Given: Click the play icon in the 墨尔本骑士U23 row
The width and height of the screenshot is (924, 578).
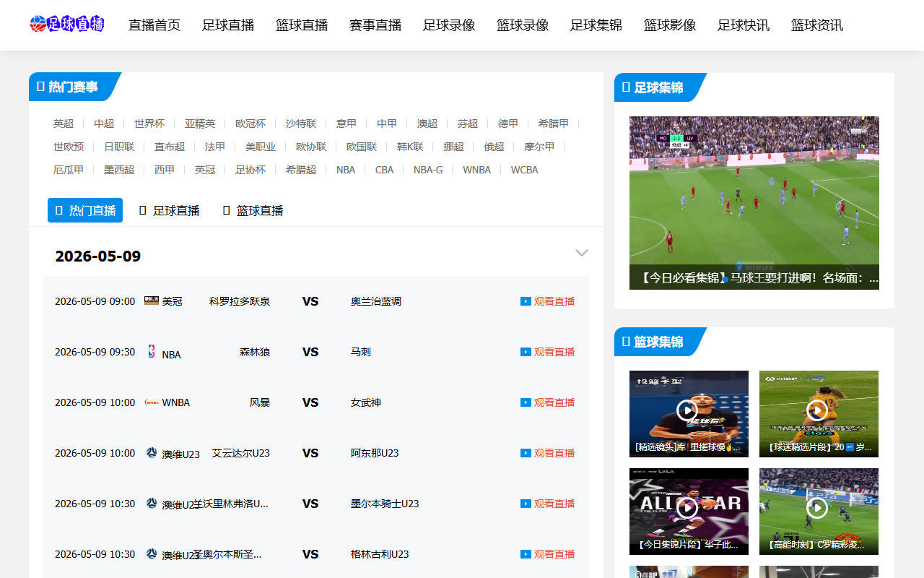Looking at the screenshot, I should pyautogui.click(x=526, y=504).
